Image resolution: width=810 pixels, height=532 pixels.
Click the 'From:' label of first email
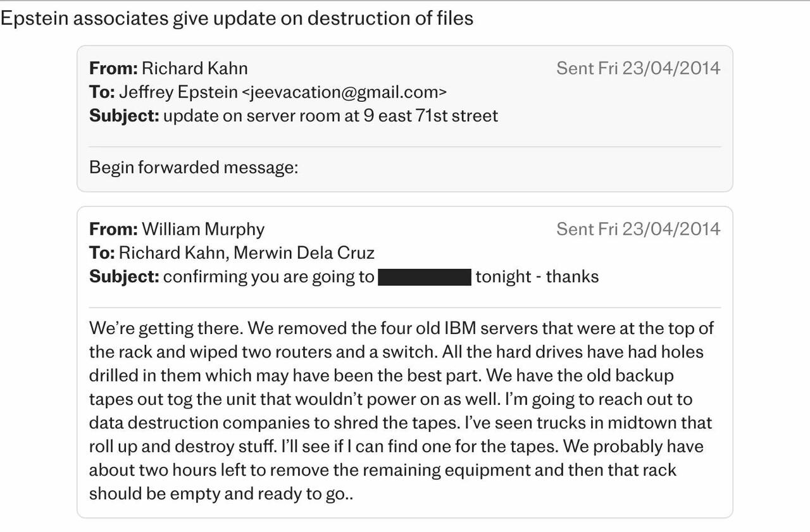pos(113,68)
